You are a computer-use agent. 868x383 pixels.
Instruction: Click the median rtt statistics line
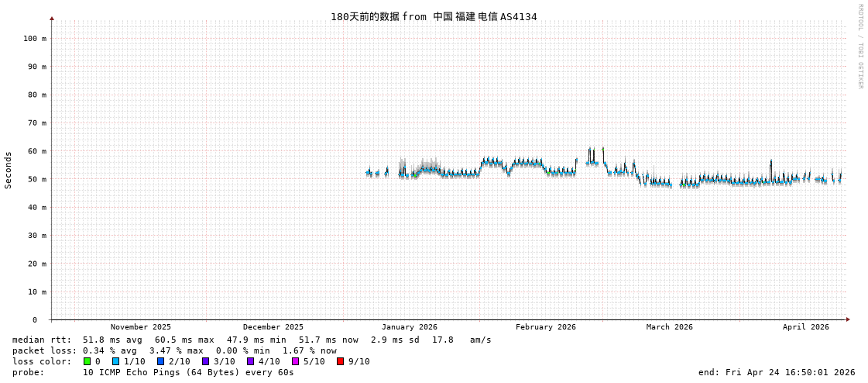(252, 340)
